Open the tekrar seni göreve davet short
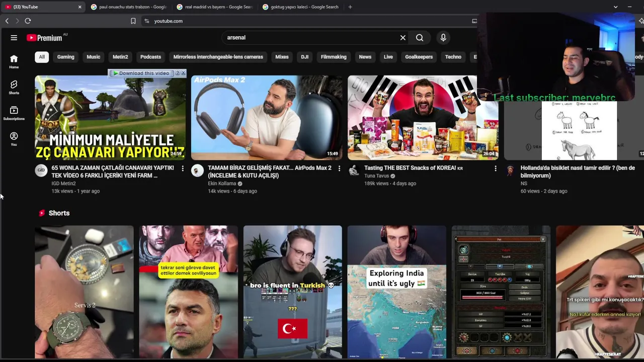 click(x=188, y=292)
